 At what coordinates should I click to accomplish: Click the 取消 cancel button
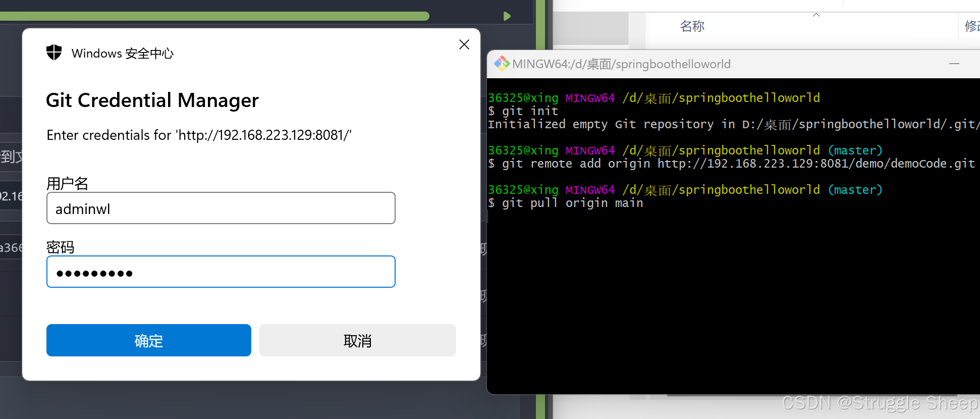coord(358,340)
